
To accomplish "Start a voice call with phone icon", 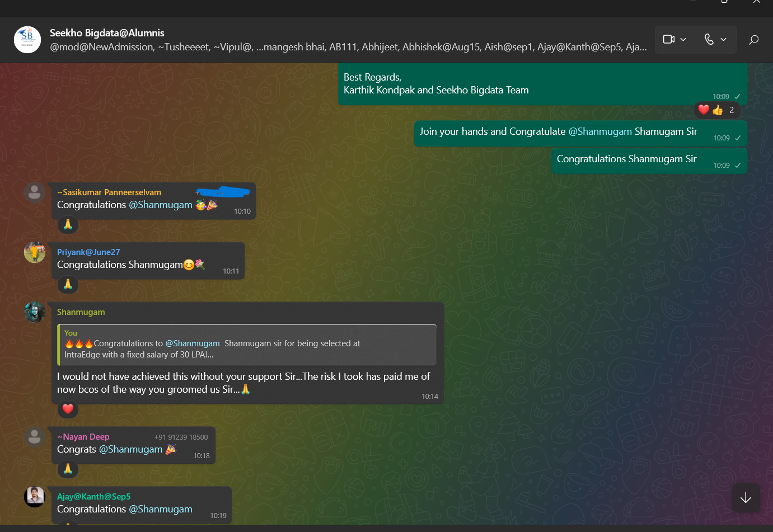I will (x=709, y=39).
